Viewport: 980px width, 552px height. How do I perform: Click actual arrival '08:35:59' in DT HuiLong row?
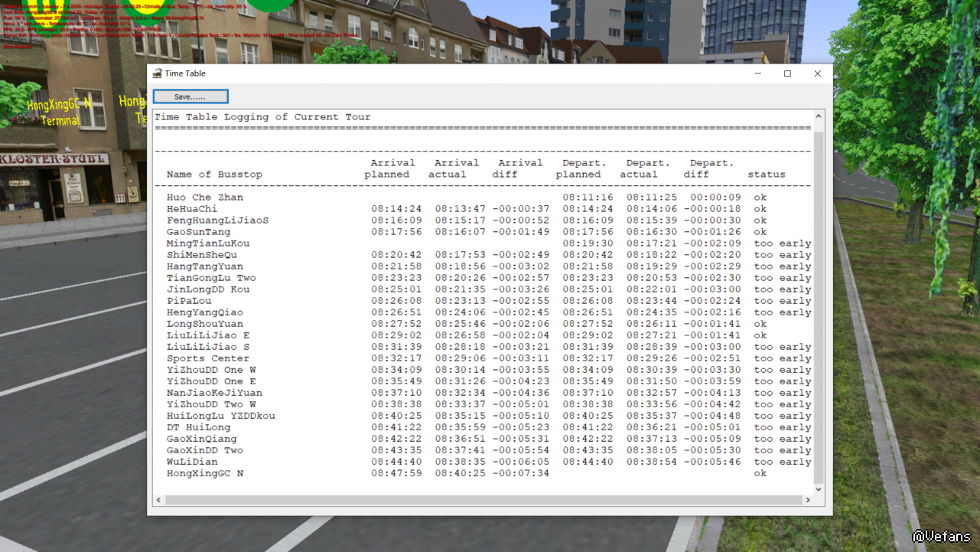(x=461, y=427)
